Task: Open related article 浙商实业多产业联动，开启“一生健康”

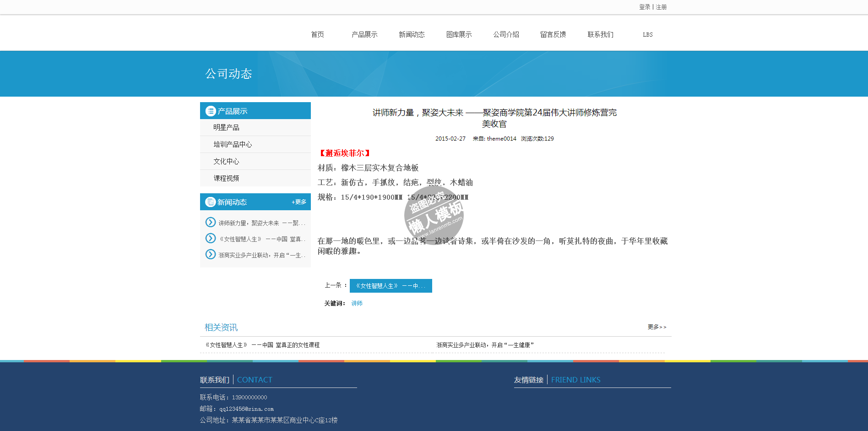Action: [x=485, y=345]
